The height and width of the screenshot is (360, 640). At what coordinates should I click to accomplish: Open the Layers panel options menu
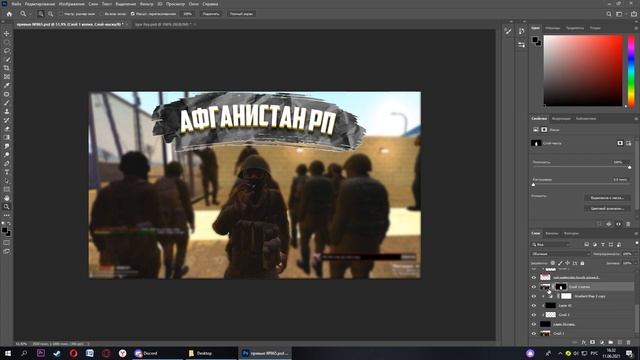click(636, 233)
